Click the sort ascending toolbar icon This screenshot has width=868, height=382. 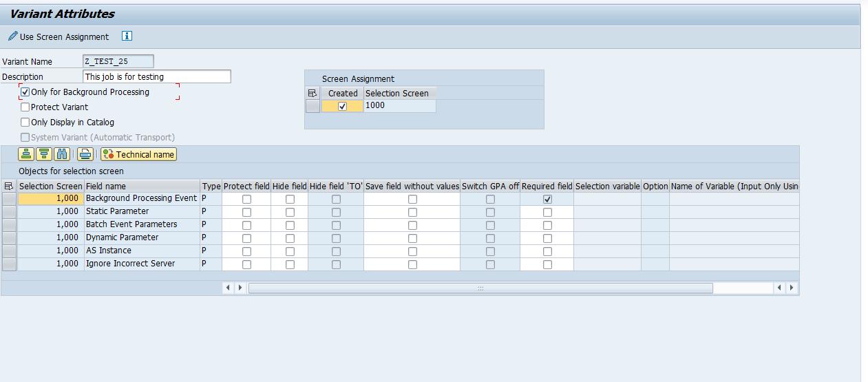(x=26, y=154)
